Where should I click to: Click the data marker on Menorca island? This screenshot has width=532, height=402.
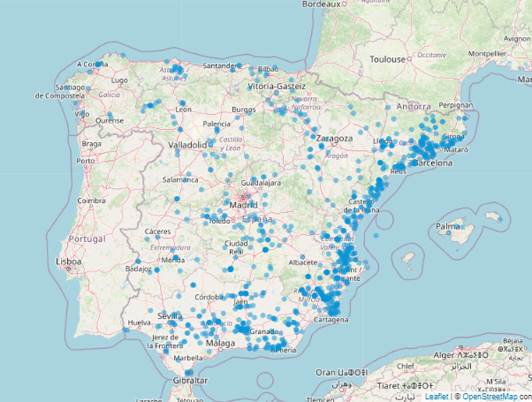[x=499, y=219]
